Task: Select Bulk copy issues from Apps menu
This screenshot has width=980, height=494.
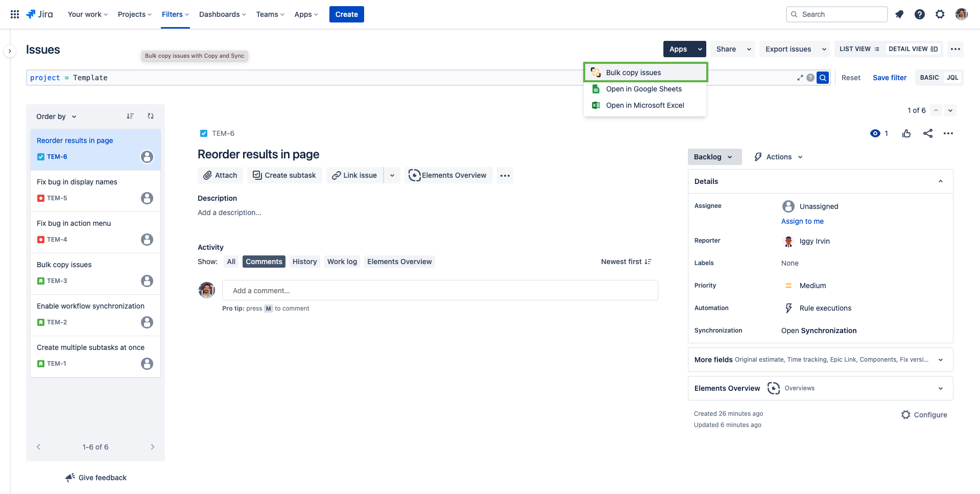Action: (633, 72)
